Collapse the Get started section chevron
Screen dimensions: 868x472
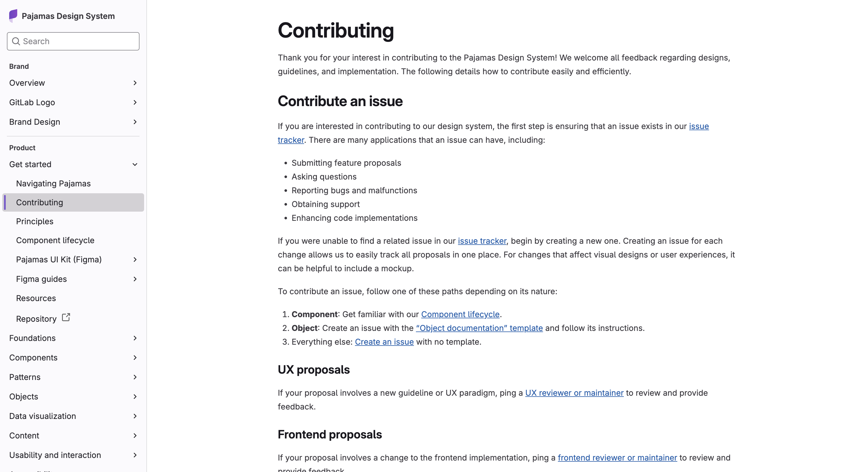[x=135, y=164]
